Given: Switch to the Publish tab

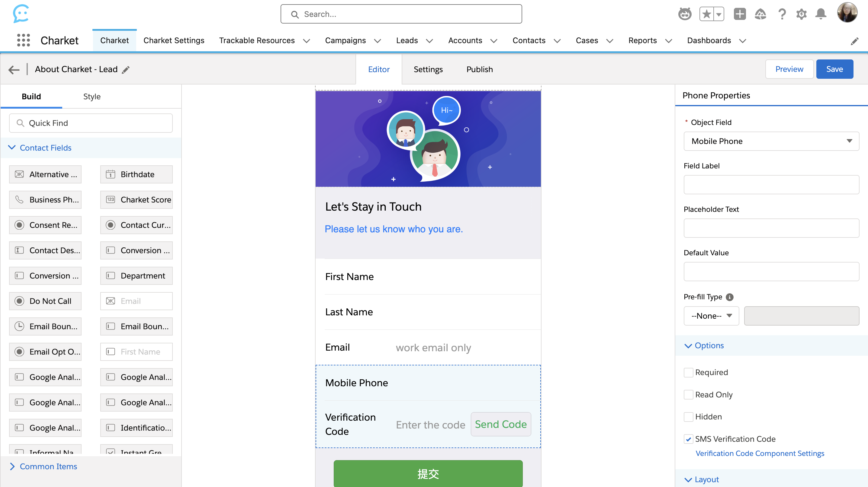Looking at the screenshot, I should point(480,69).
